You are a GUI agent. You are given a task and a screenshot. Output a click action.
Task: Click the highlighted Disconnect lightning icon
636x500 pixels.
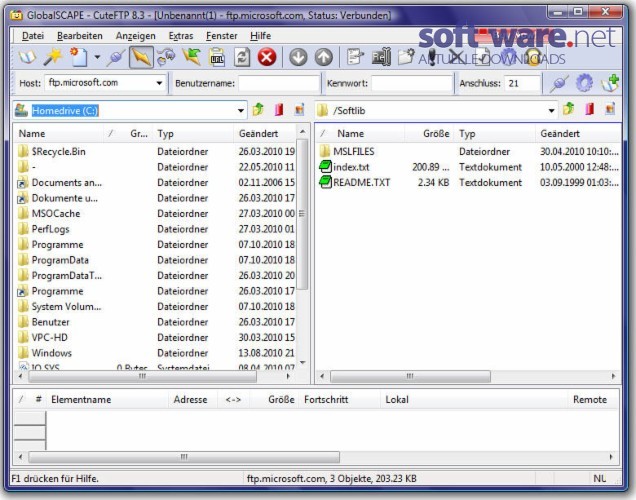(x=141, y=57)
